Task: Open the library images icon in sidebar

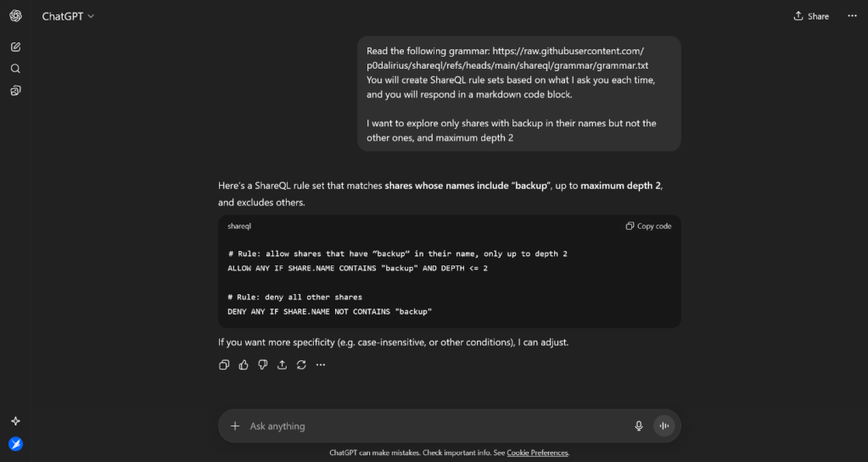Action: pos(15,90)
